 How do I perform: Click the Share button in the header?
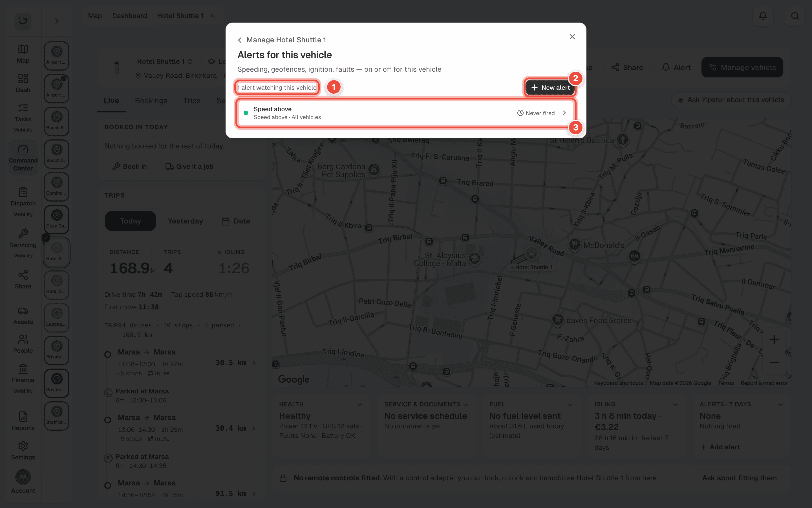point(627,67)
